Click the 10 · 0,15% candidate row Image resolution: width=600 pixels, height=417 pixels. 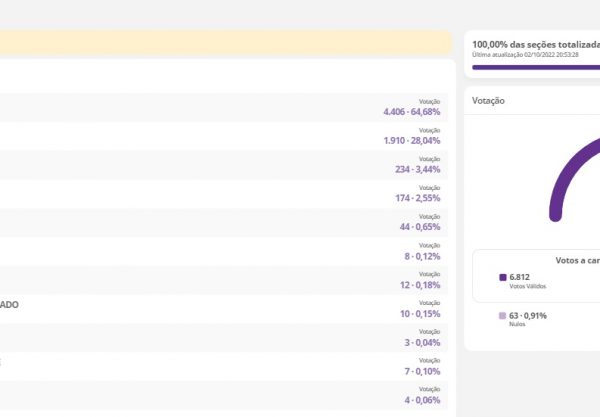[225, 309]
